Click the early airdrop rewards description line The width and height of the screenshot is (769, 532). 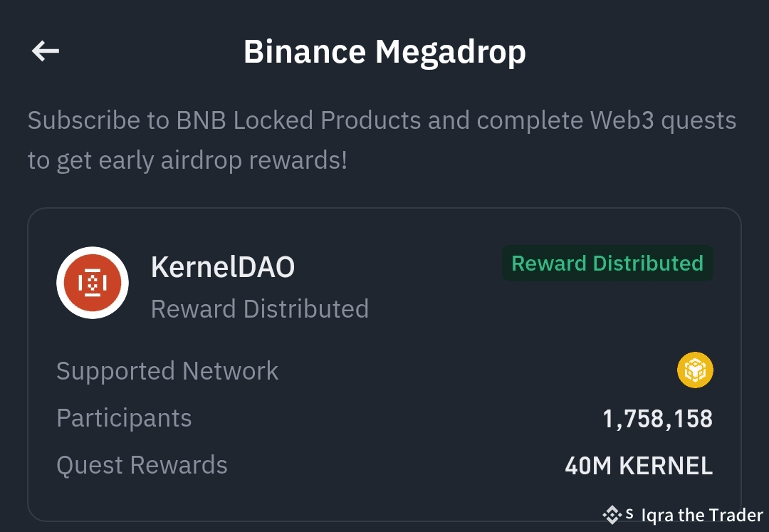[x=187, y=160]
